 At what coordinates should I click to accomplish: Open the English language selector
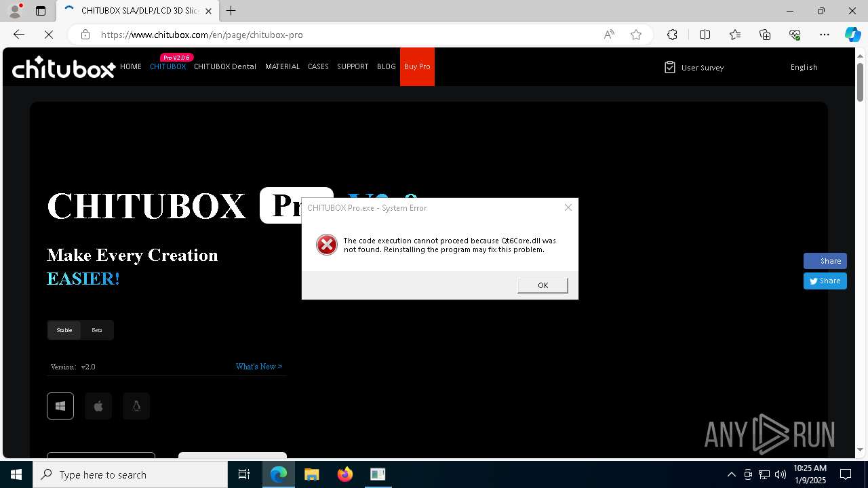tap(804, 67)
